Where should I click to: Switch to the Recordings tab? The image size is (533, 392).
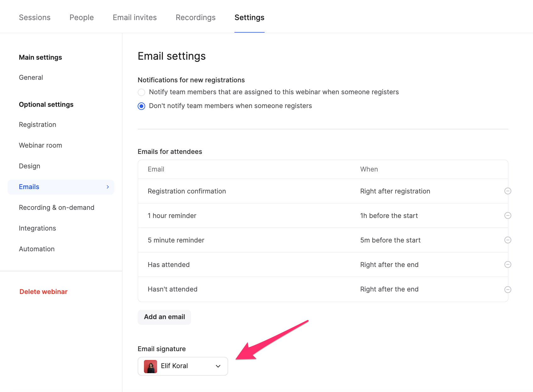pyautogui.click(x=195, y=17)
